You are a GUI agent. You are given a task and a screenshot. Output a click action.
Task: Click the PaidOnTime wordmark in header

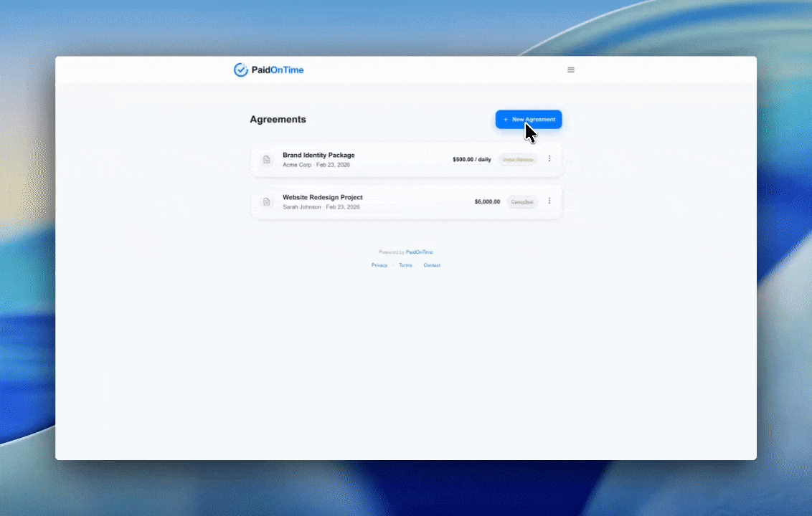278,70
